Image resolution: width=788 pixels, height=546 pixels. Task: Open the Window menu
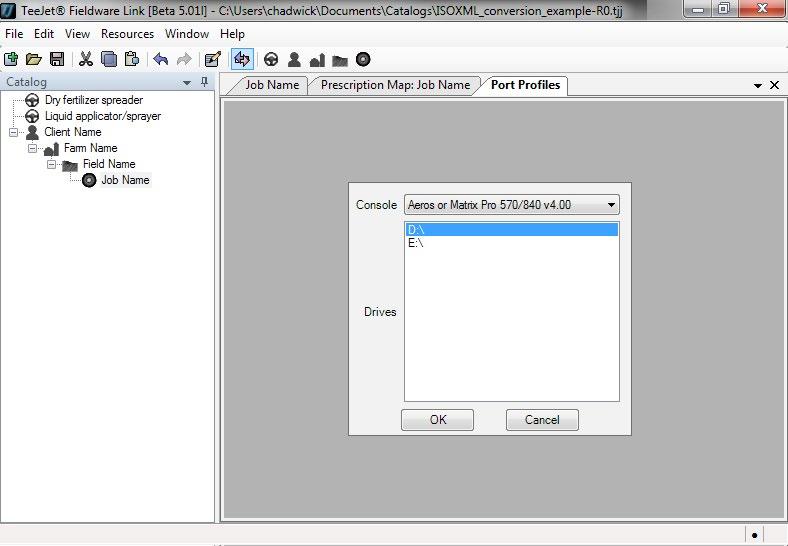[x=187, y=34]
